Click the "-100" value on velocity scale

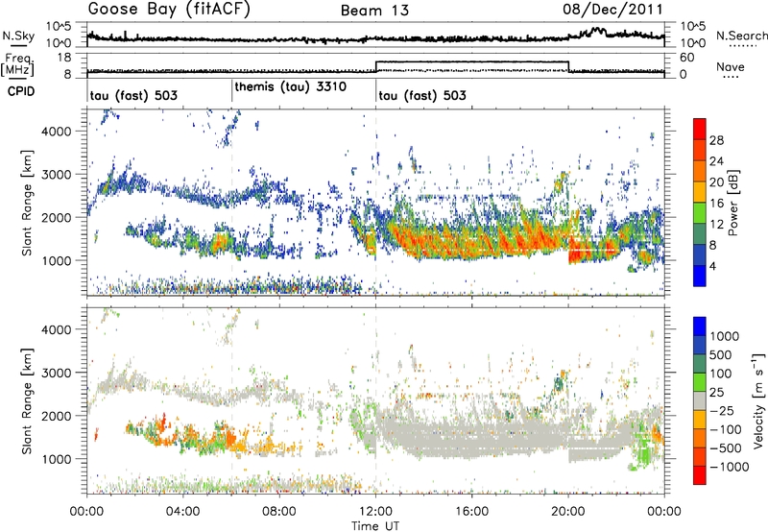[x=726, y=429]
